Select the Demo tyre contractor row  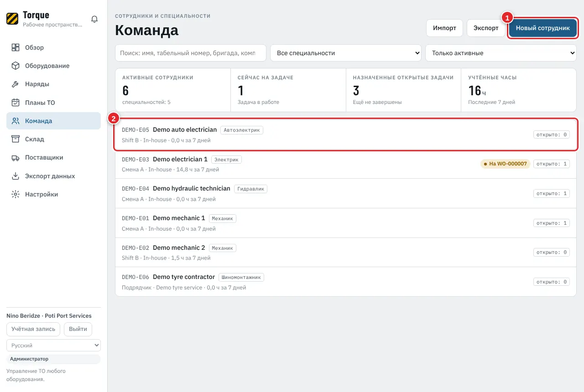click(346, 282)
